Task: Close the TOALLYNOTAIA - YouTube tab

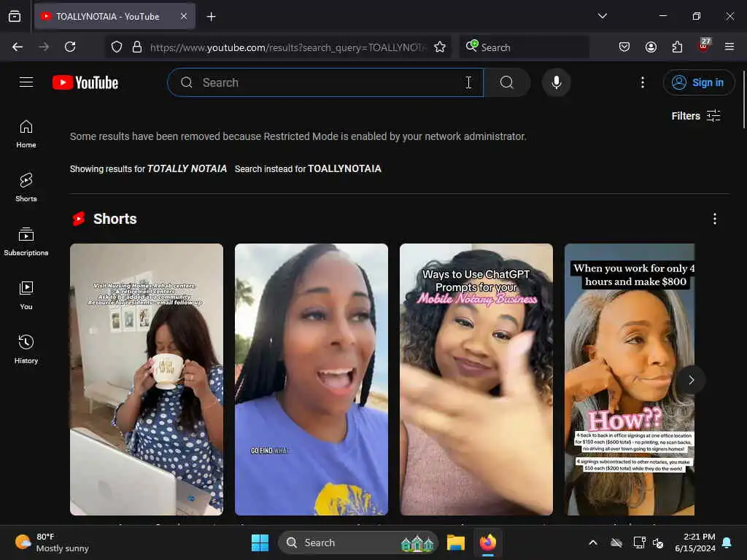Action: click(183, 16)
